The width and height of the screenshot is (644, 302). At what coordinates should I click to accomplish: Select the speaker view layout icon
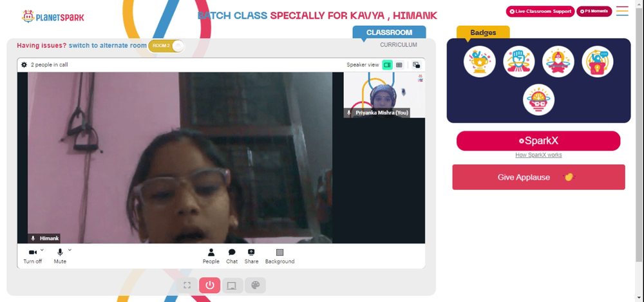387,65
